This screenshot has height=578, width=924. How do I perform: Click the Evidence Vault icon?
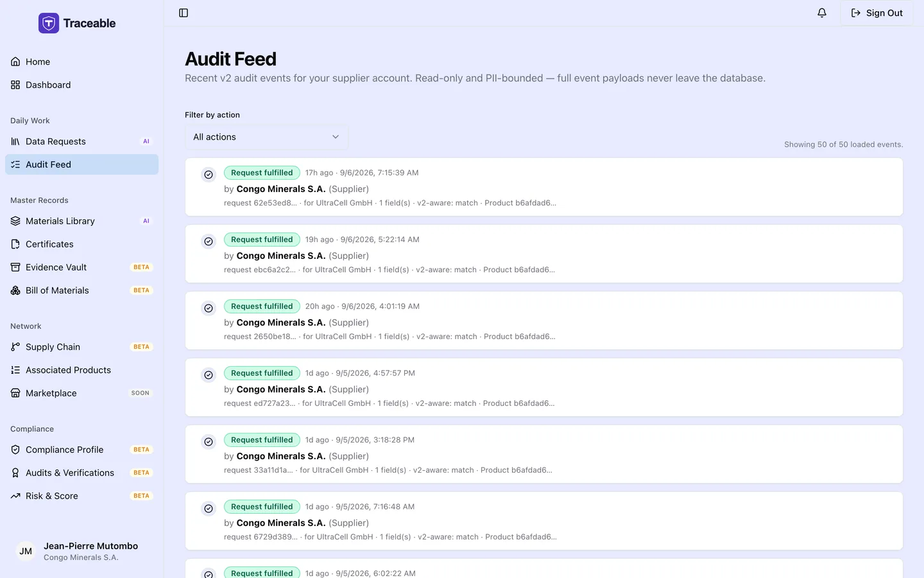15,267
